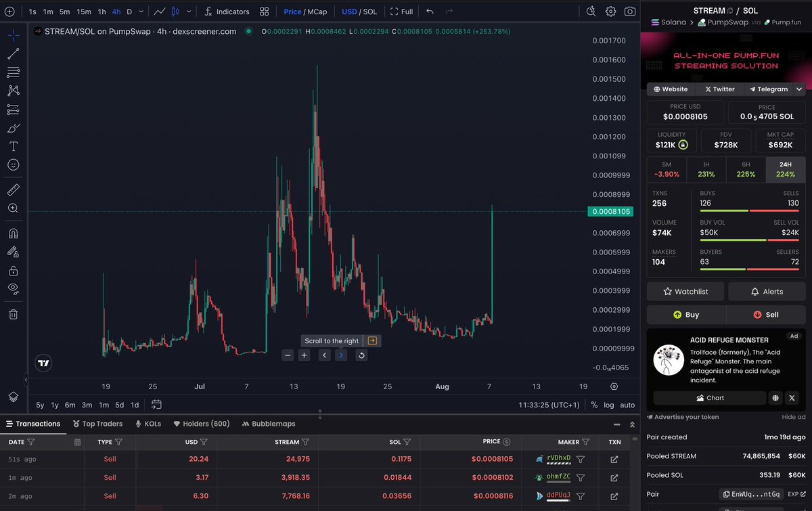
Task: Open the KOLs tab
Action: click(148, 424)
